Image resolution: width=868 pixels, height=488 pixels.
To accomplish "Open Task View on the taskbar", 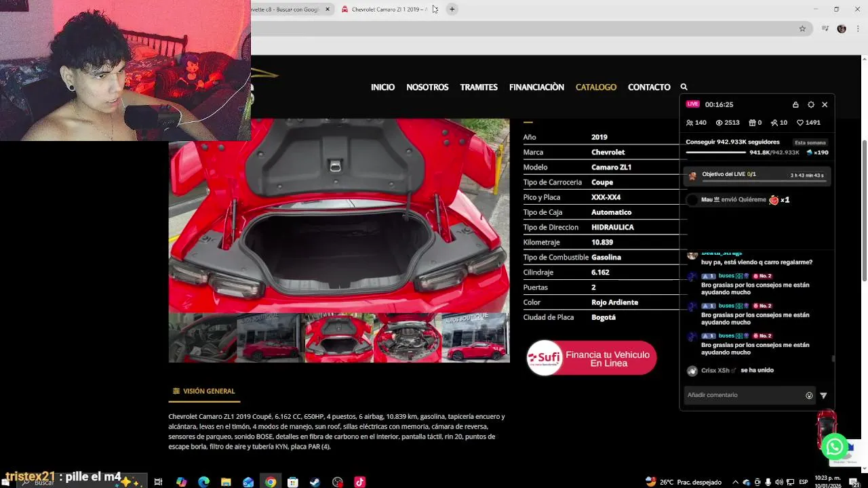I will tap(158, 482).
